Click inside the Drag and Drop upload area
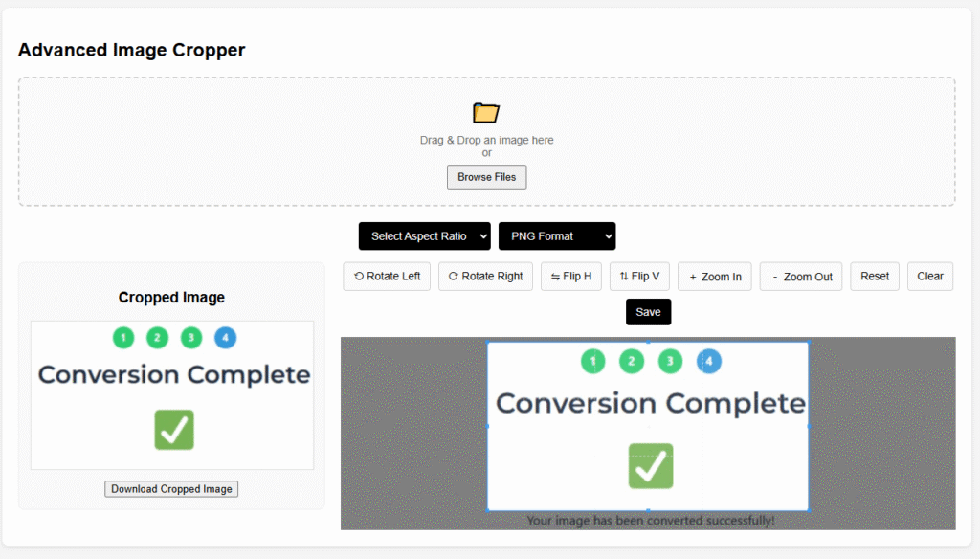 pyautogui.click(x=486, y=142)
